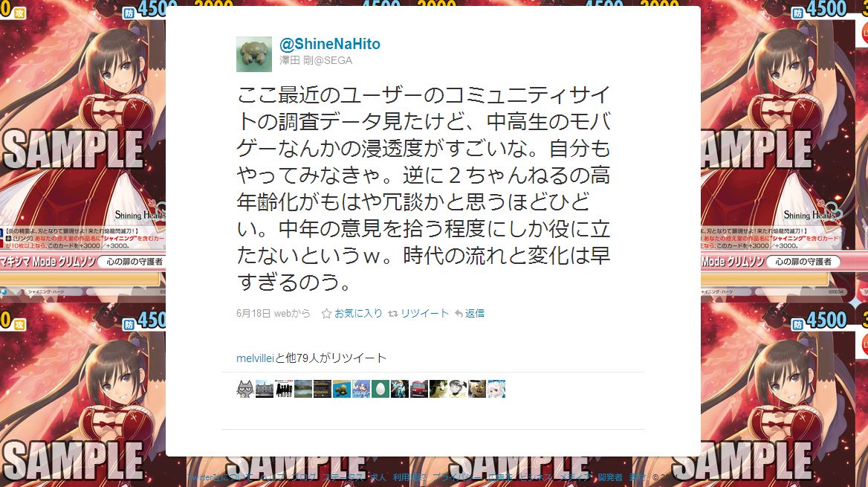Open the プライバシー footer link
This screenshot has height=487, width=868.
(x=457, y=477)
